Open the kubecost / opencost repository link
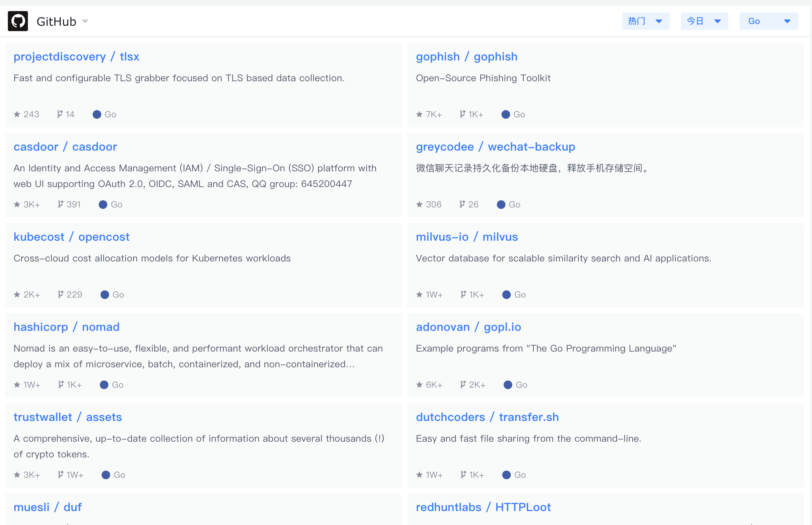Viewport: 812px width, 525px height. (72, 237)
